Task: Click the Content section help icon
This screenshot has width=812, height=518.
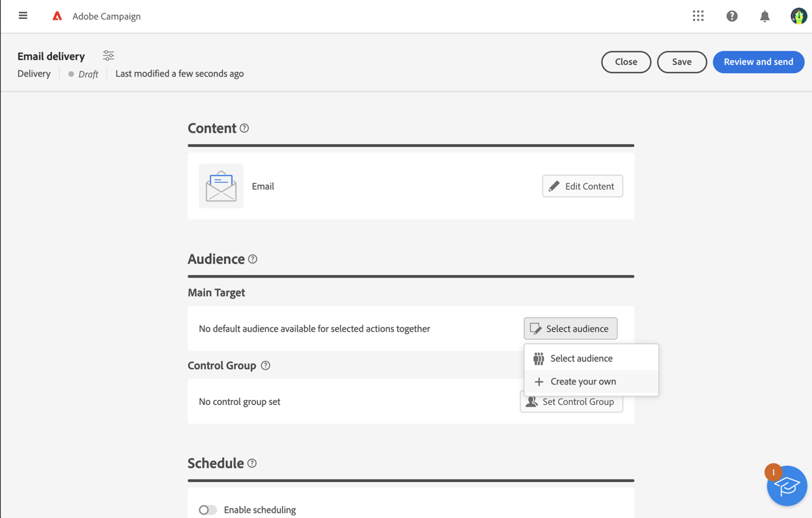Action: point(244,127)
